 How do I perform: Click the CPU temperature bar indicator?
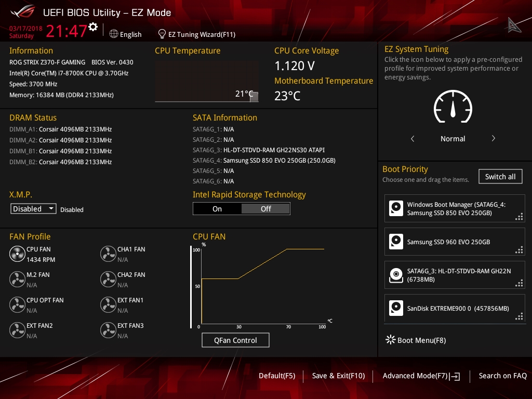(x=254, y=97)
